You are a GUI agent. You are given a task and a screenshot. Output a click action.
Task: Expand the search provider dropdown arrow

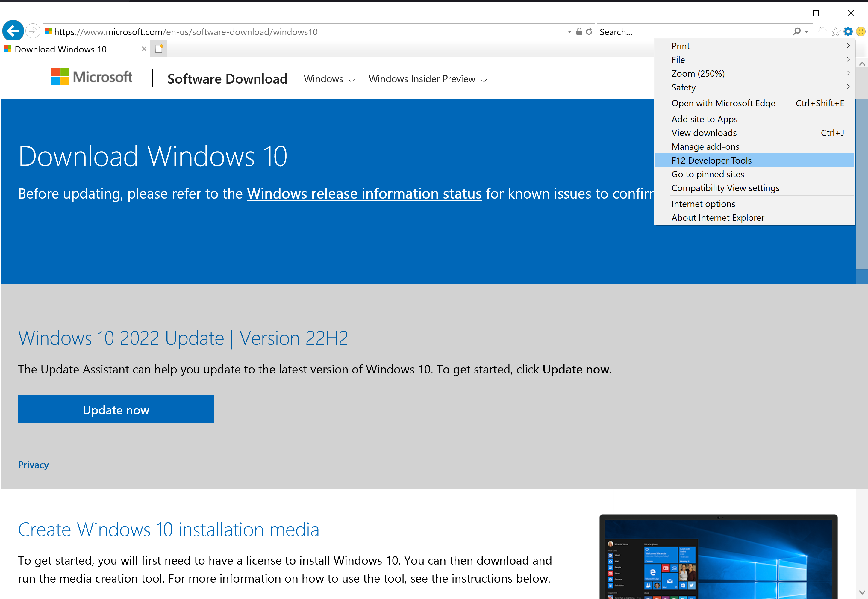[807, 32]
